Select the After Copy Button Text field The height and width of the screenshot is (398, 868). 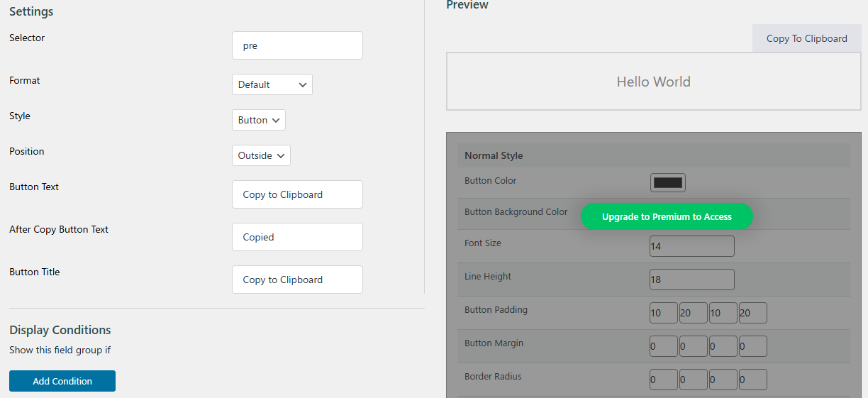(x=297, y=237)
